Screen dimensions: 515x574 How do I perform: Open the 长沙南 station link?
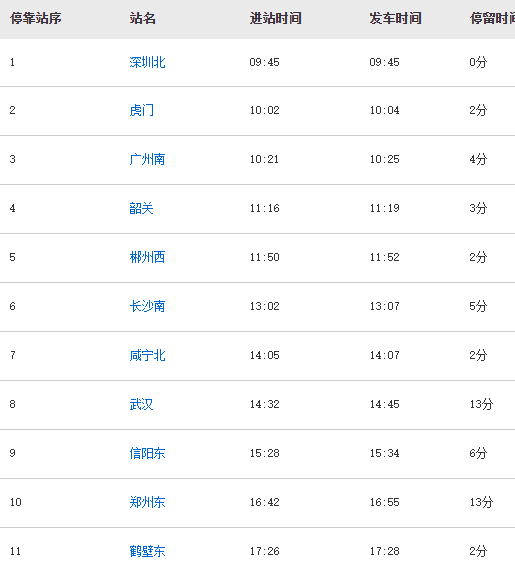(x=147, y=306)
